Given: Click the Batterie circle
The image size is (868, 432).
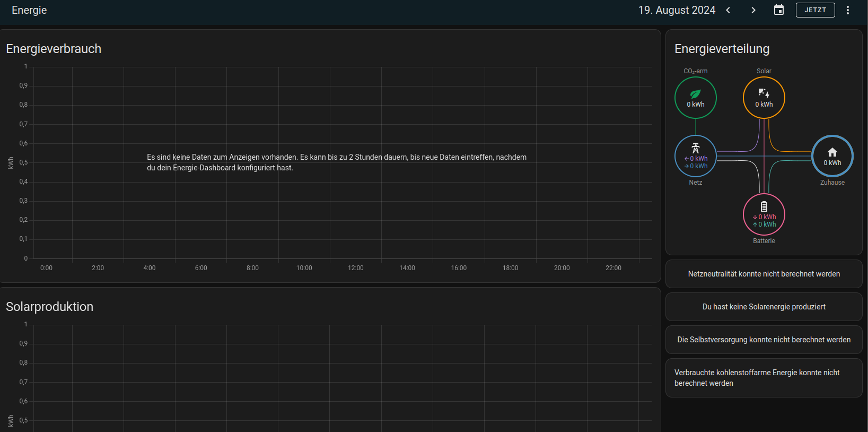Looking at the screenshot, I should pos(764,214).
